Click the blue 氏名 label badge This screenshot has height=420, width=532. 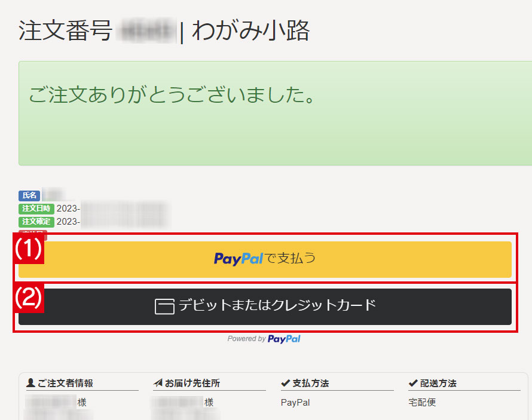pos(29,195)
